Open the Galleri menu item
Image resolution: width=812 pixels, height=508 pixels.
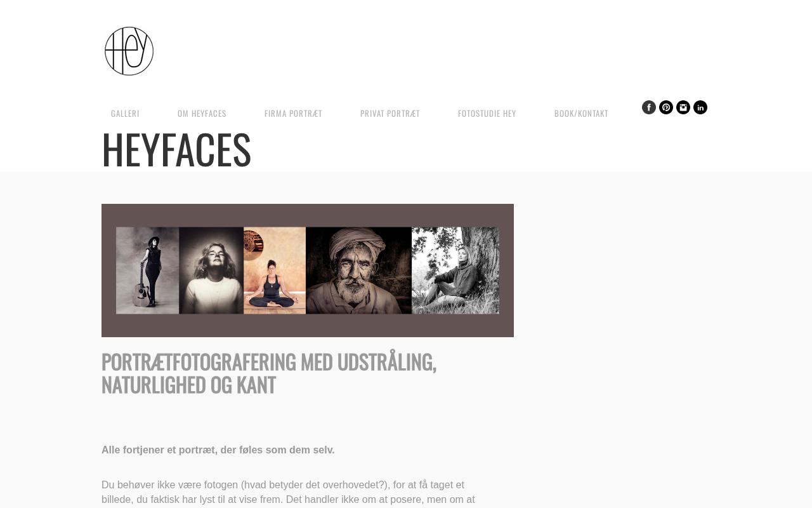click(125, 114)
